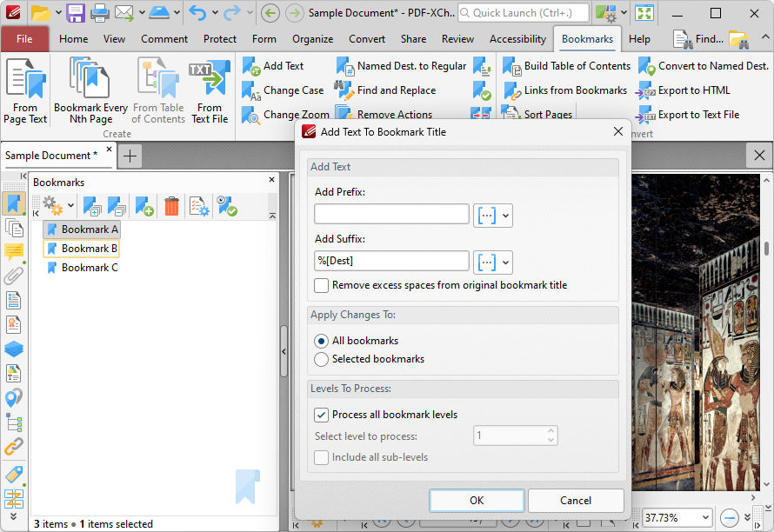Click the Add Prefix text field
The width and height of the screenshot is (774, 532).
[391, 214]
